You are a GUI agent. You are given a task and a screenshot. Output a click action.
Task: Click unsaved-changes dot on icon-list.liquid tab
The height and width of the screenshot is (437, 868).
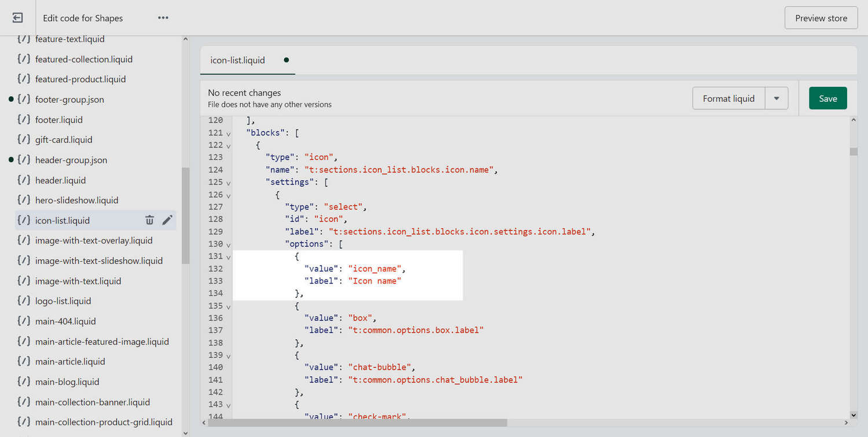(286, 60)
